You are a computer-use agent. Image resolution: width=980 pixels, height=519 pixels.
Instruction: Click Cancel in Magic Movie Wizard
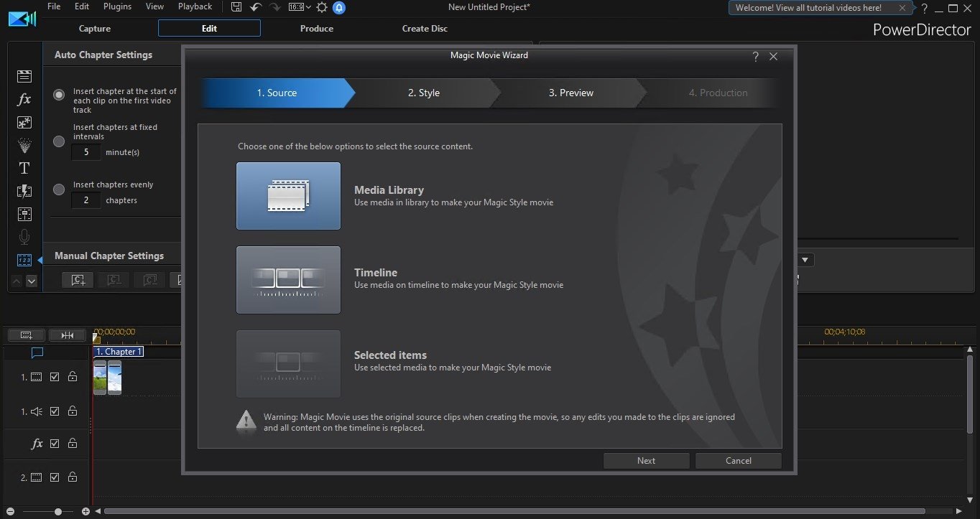pos(738,461)
